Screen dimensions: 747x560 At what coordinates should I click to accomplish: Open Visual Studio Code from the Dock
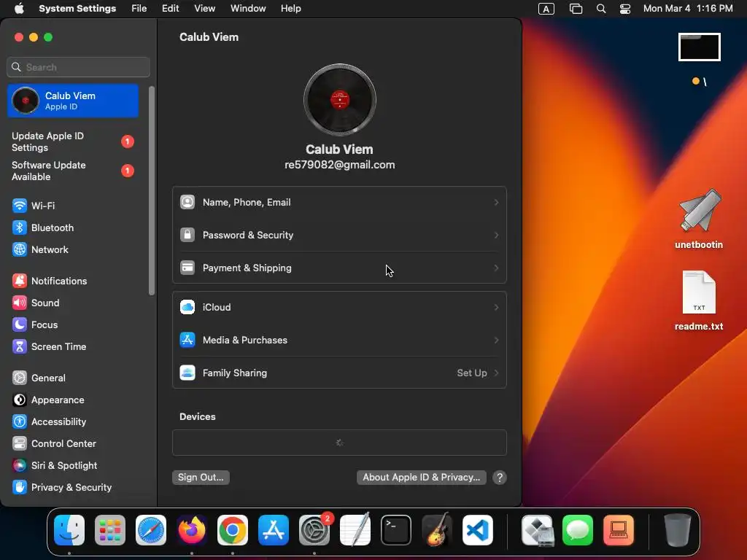478,530
